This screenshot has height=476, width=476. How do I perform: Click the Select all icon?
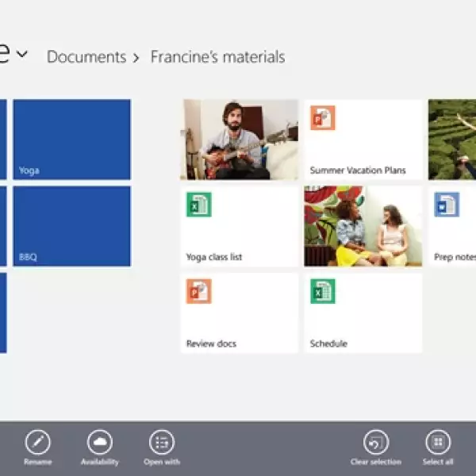pyautogui.click(x=438, y=442)
